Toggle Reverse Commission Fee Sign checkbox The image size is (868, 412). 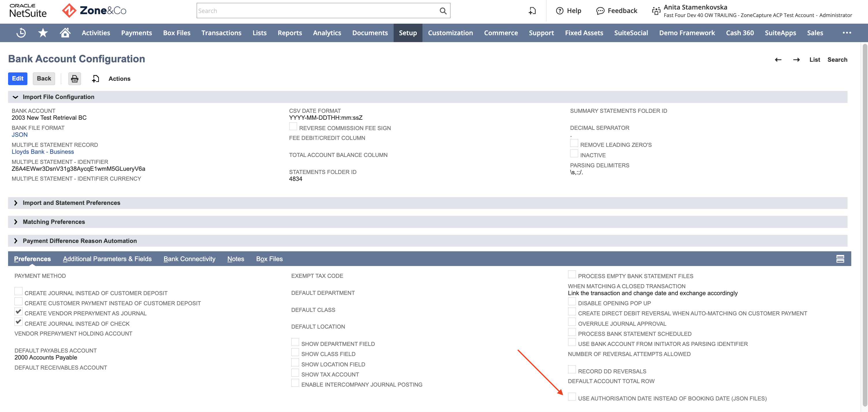pyautogui.click(x=293, y=126)
